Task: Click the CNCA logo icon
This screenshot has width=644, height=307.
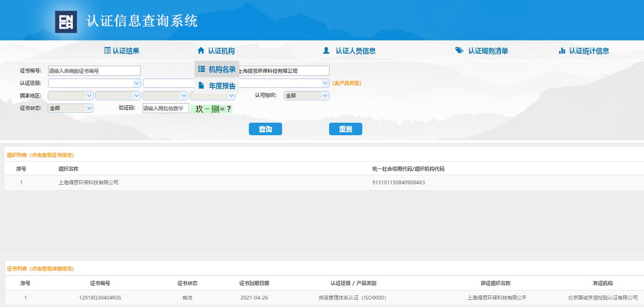Action: point(66,22)
